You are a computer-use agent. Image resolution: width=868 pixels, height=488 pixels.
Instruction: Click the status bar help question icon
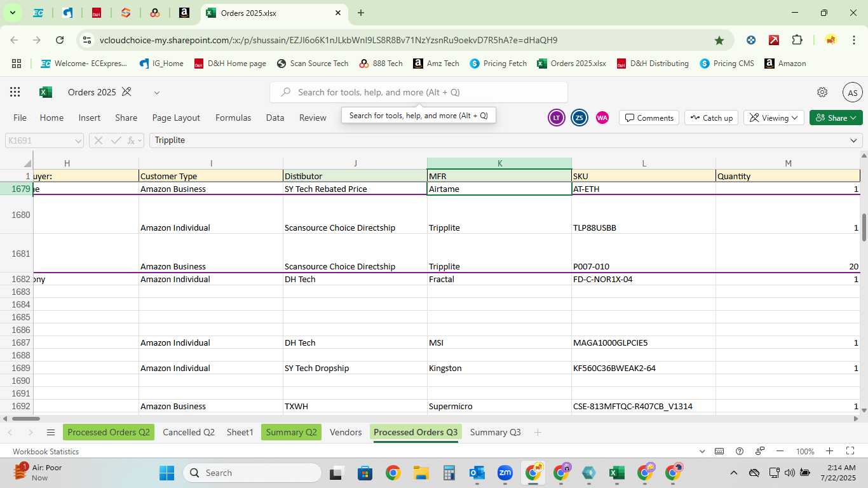(x=740, y=451)
